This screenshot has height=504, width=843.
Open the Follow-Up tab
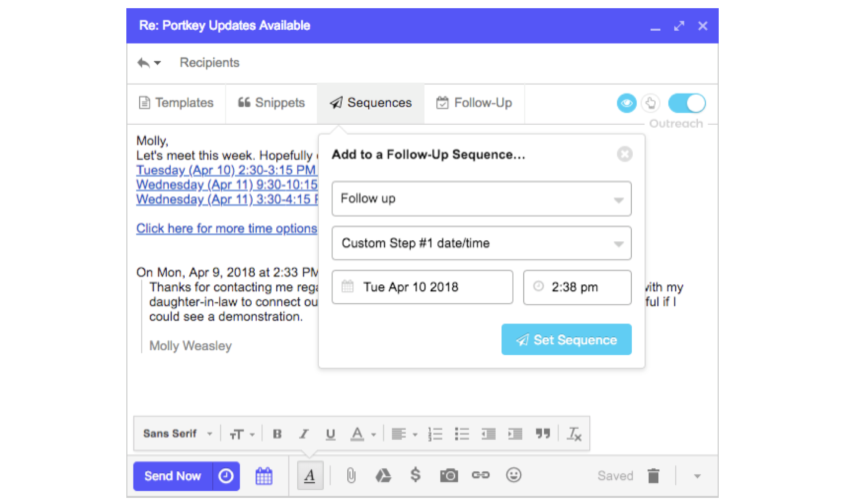(474, 103)
